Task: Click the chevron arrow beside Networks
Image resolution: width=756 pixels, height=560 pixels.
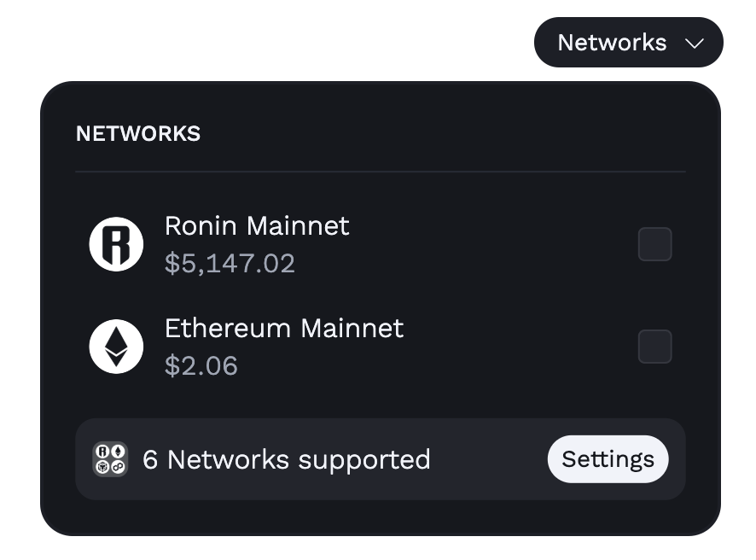Action: coord(695,44)
